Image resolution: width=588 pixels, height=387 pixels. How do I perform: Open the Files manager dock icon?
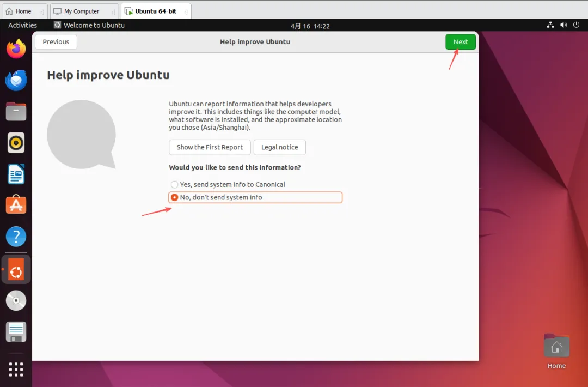16,112
